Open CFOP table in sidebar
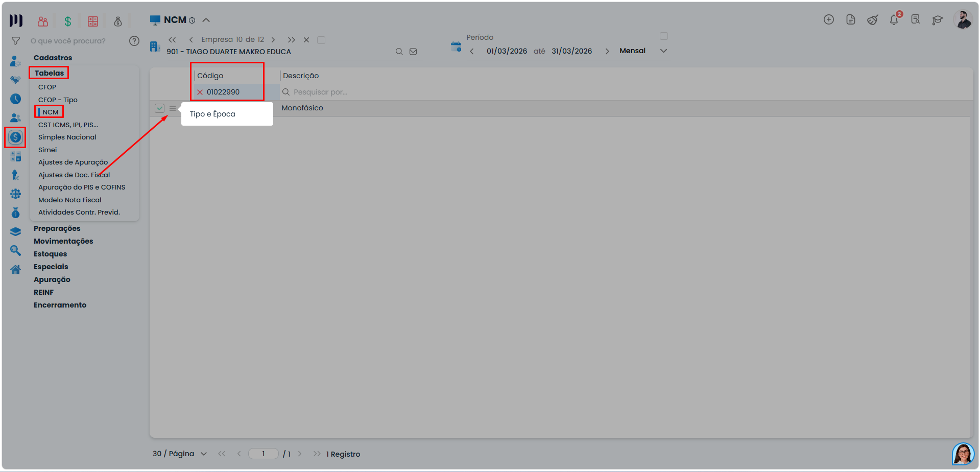This screenshot has height=472, width=980. pos(47,87)
